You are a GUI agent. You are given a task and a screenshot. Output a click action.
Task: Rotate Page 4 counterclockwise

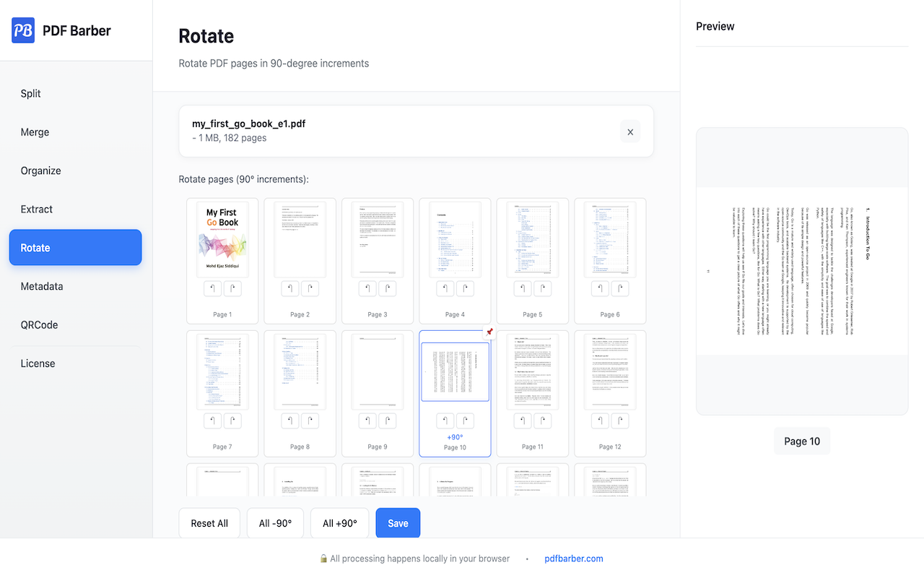(445, 289)
